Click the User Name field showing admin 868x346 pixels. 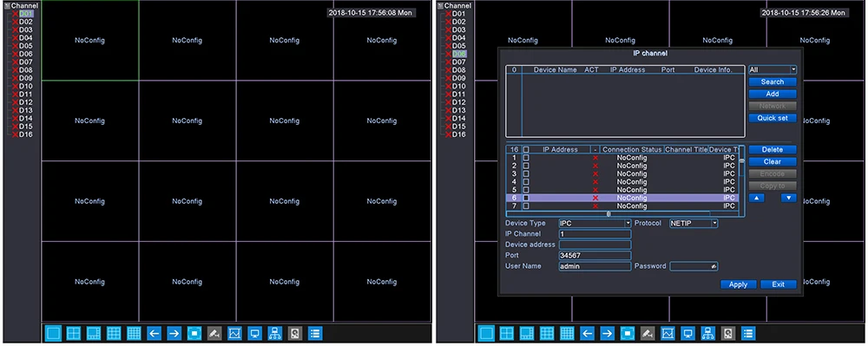(x=595, y=266)
